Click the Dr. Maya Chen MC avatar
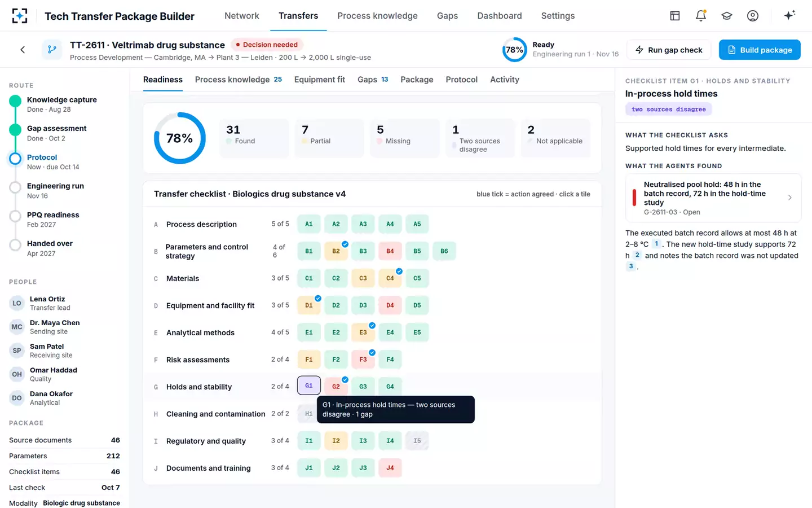The image size is (812, 508). (17, 327)
